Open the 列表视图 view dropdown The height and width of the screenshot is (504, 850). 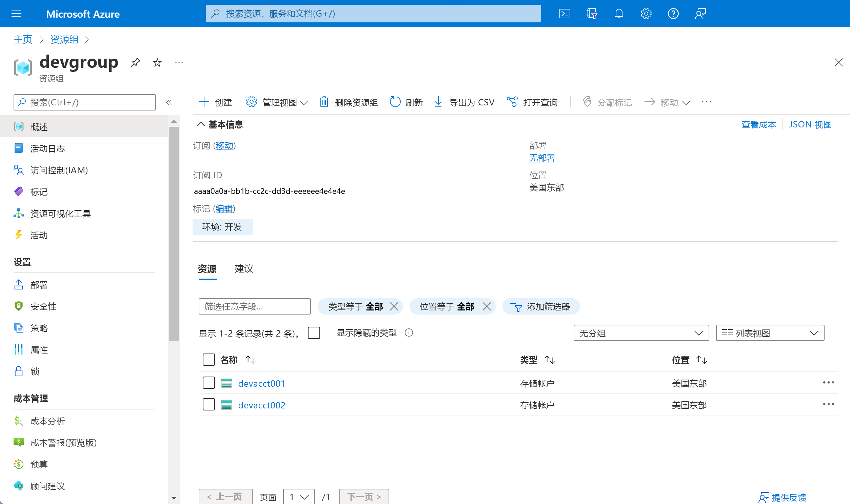click(770, 333)
